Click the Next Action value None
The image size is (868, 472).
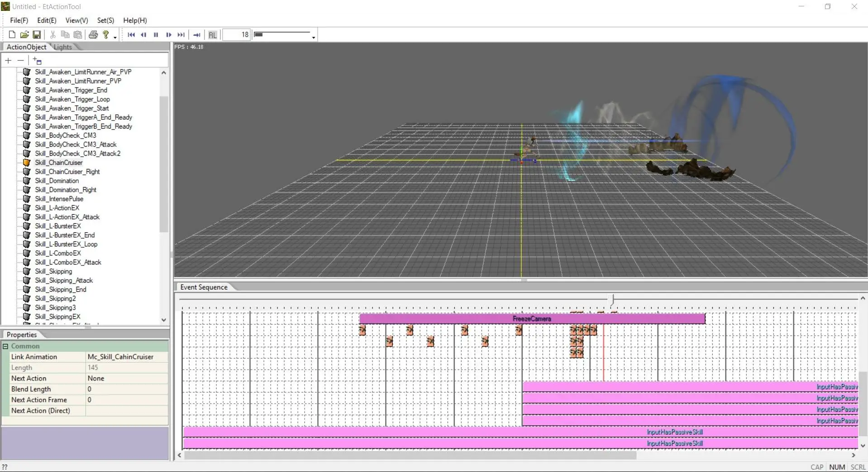pos(127,378)
